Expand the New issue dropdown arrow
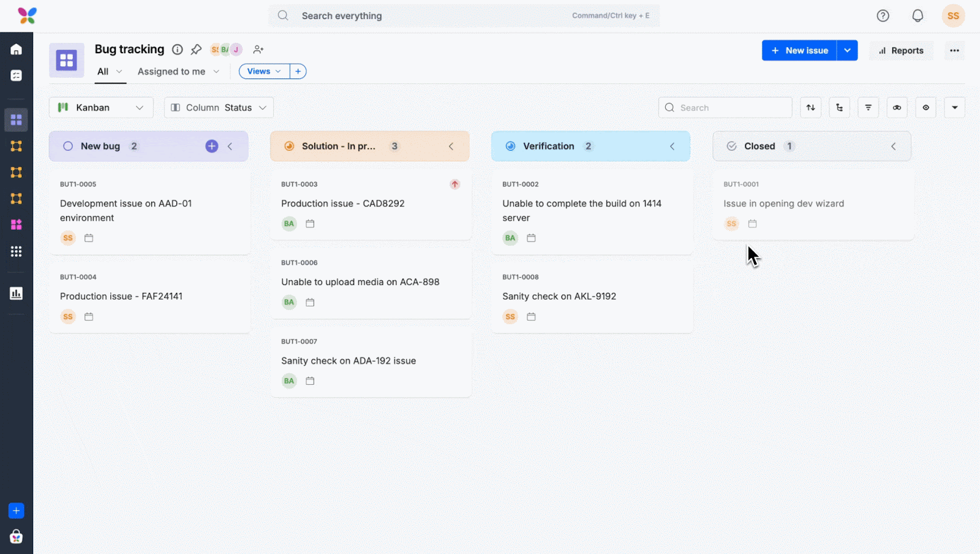980x554 pixels. [847, 50]
